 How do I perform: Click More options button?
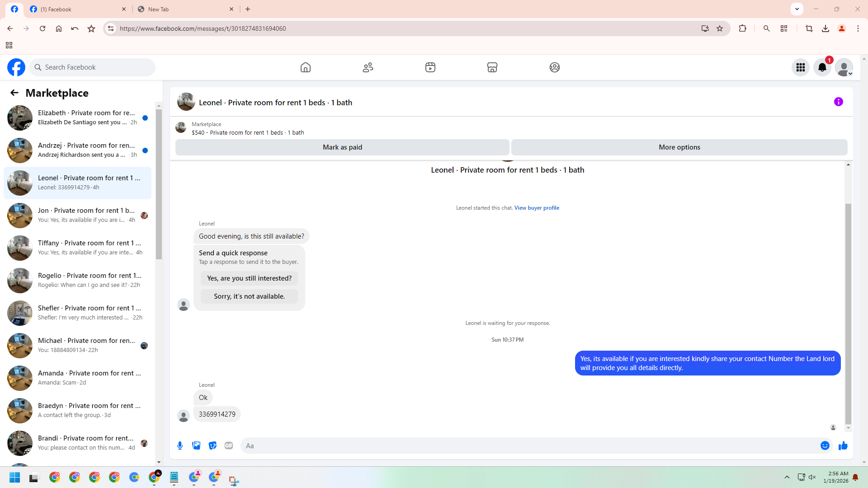[x=679, y=147]
